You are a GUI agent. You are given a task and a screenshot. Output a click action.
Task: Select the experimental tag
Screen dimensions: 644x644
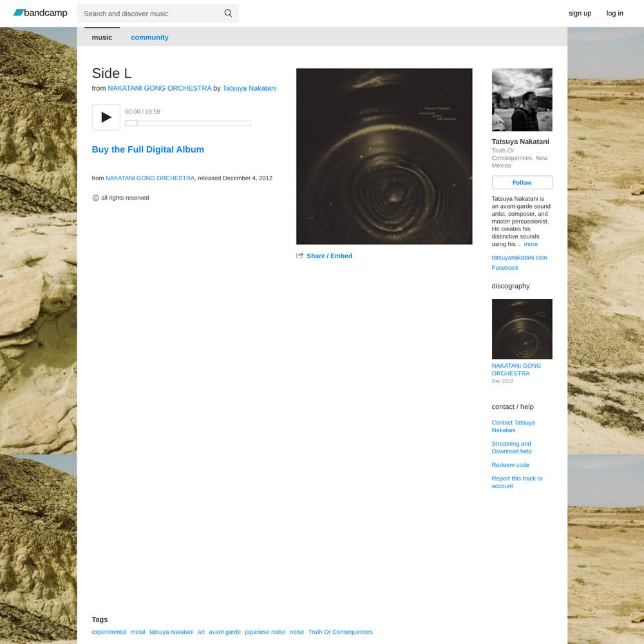click(x=109, y=632)
